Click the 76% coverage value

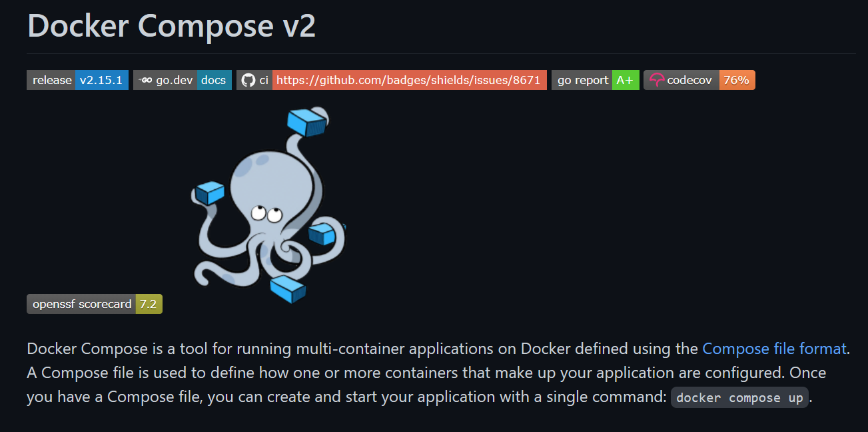[x=737, y=79]
